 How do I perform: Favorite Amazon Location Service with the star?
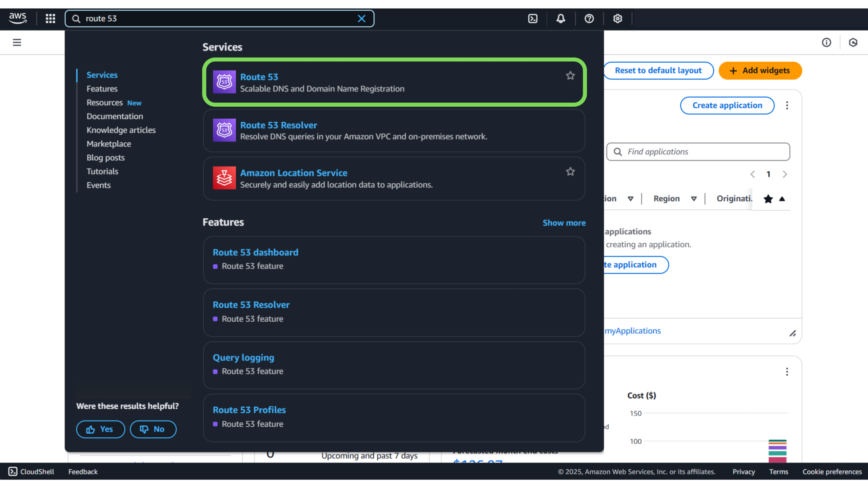(570, 171)
